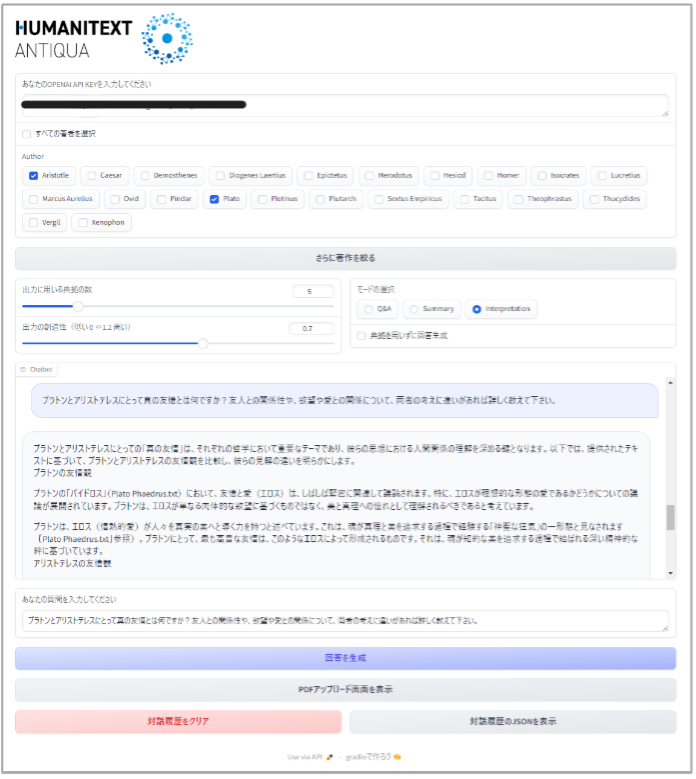This screenshot has height=779, width=696.
Task: Check the Marcus Aurelius checkbox
Action: [x=33, y=199]
